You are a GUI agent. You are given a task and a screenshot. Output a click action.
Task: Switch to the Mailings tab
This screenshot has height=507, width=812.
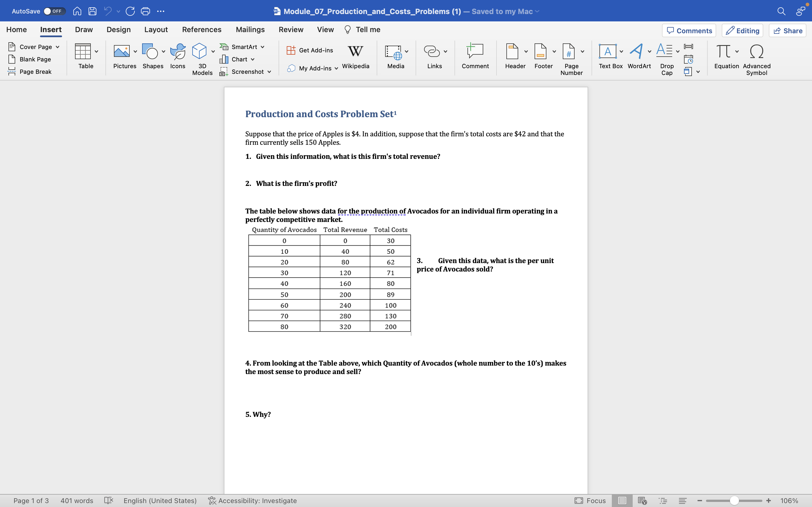click(250, 30)
